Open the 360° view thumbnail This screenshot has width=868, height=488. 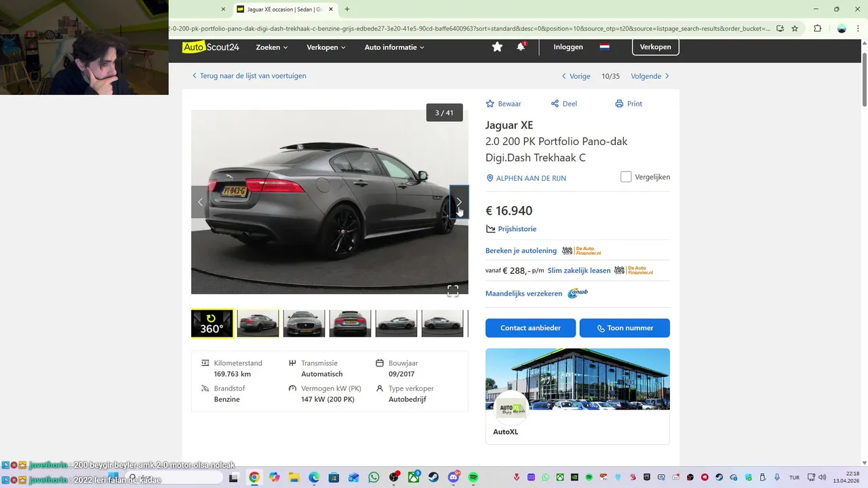coord(212,323)
